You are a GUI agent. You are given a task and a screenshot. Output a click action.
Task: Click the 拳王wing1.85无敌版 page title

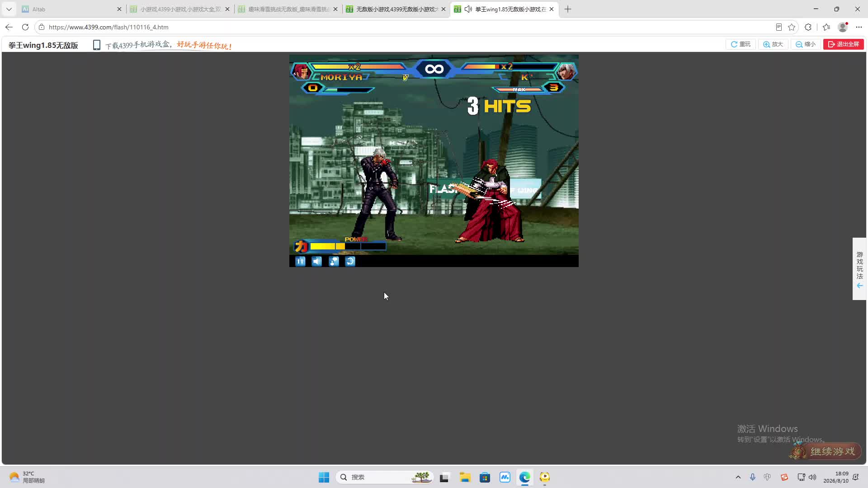tap(43, 45)
